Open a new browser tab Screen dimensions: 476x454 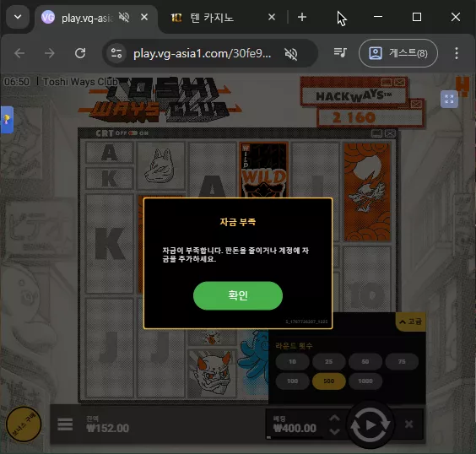tap(302, 17)
